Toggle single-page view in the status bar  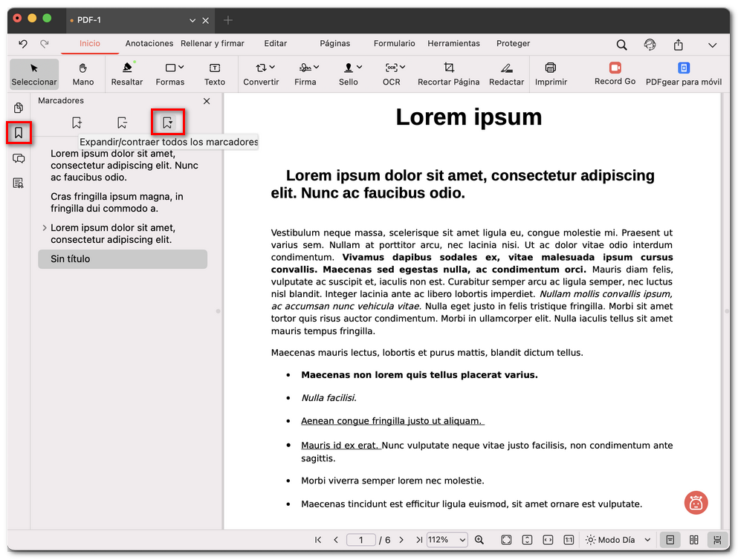tap(670, 540)
